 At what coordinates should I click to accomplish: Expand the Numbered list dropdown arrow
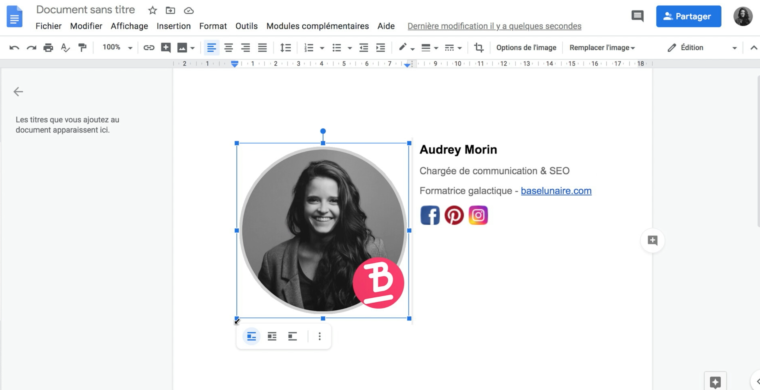[322, 48]
